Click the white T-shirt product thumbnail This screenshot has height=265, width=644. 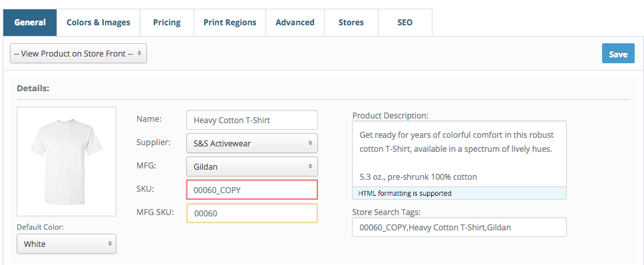pyautogui.click(x=67, y=162)
